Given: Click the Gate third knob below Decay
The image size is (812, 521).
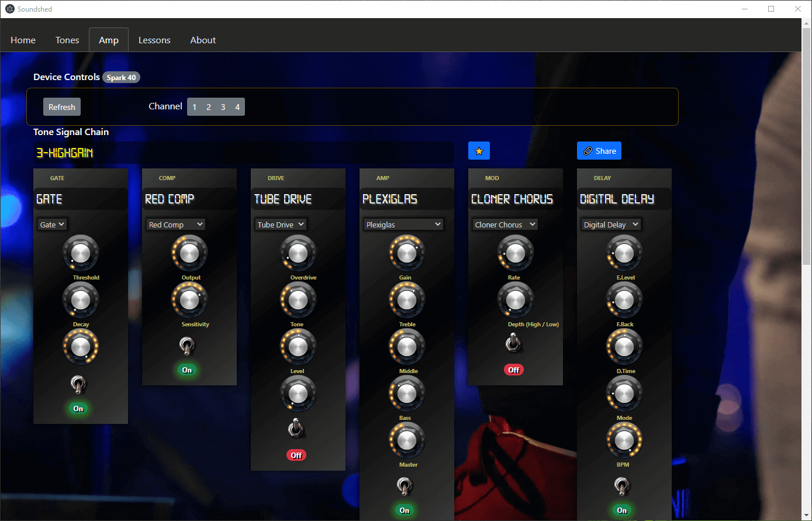Looking at the screenshot, I should coord(81,346).
